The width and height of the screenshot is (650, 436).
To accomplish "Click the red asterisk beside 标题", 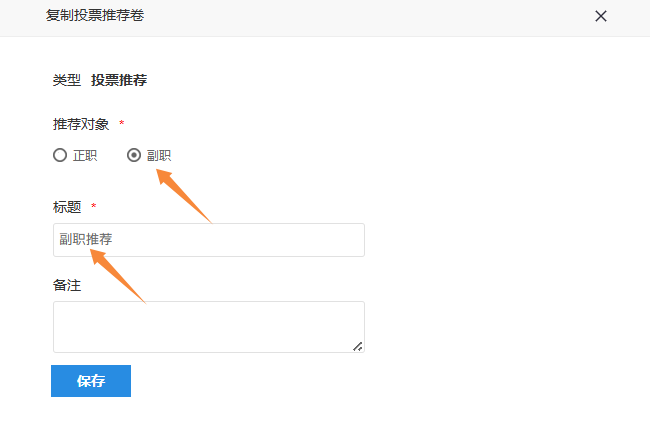I will pyautogui.click(x=94, y=207).
